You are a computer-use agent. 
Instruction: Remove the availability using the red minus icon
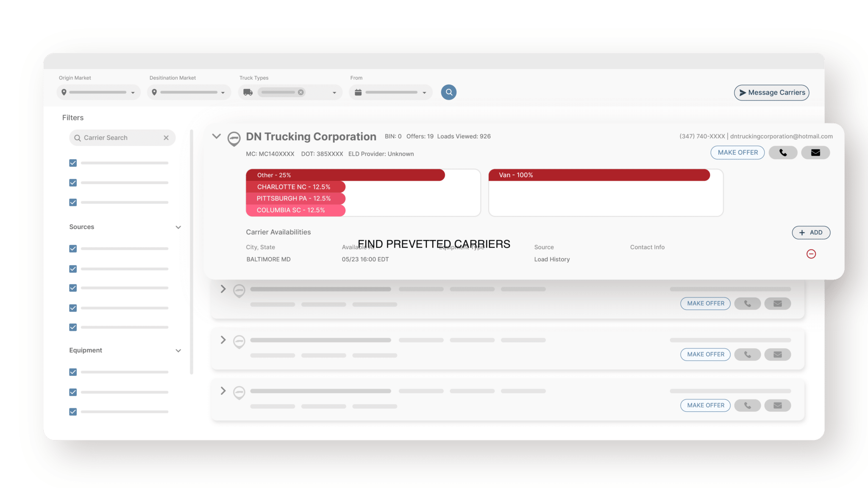811,254
